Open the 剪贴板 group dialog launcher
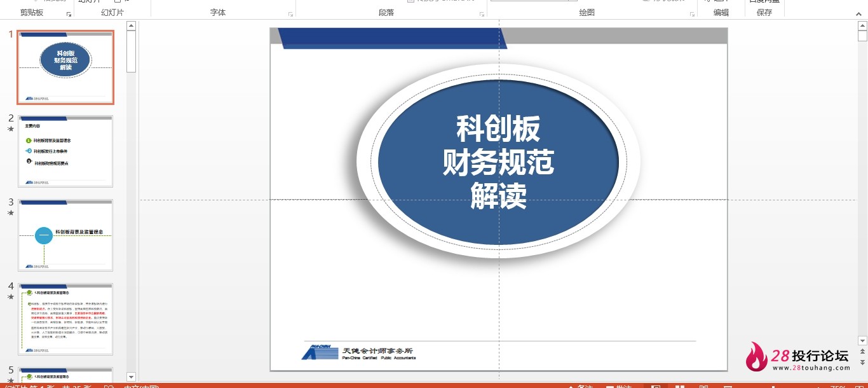The image size is (868, 388). click(69, 14)
